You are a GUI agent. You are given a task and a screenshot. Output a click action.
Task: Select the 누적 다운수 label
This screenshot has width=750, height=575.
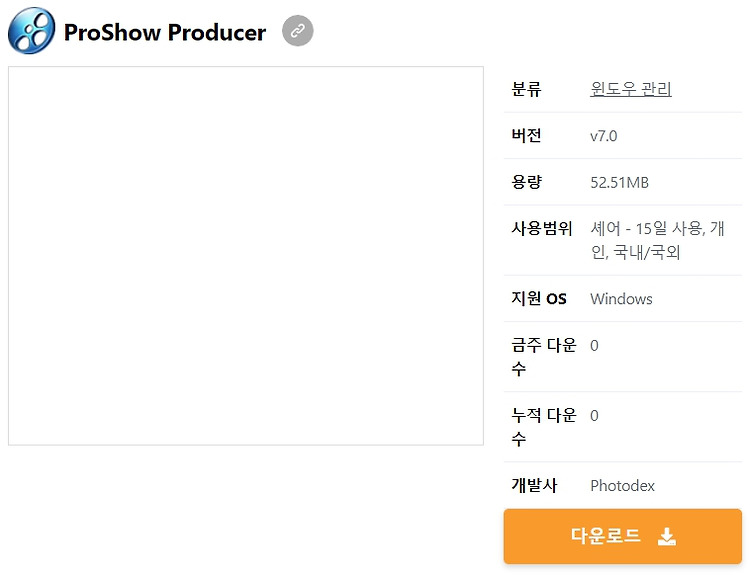544,427
